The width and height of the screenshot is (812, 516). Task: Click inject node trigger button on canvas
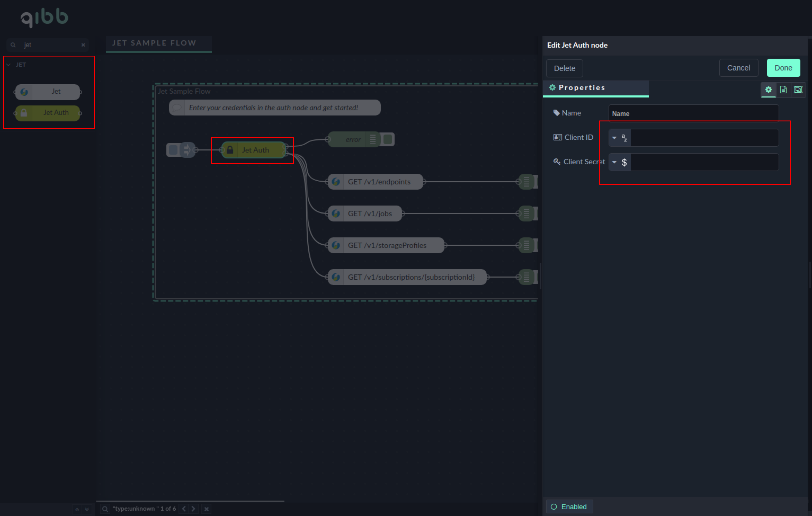click(173, 150)
